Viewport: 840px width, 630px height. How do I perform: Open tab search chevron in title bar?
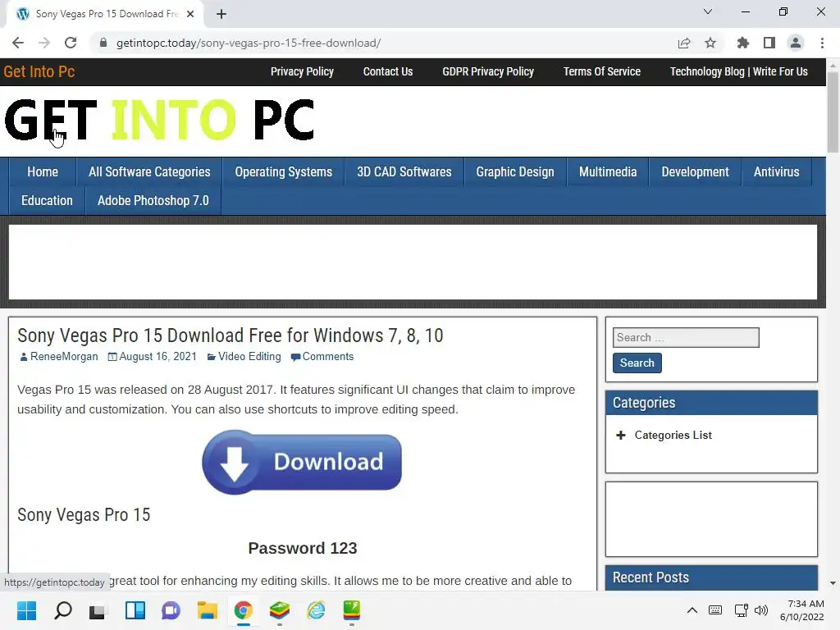[708, 11]
